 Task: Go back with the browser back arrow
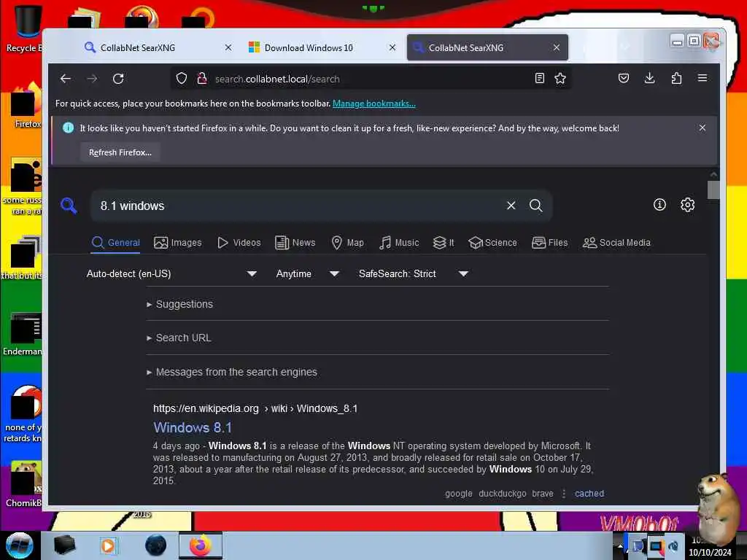[66, 79]
